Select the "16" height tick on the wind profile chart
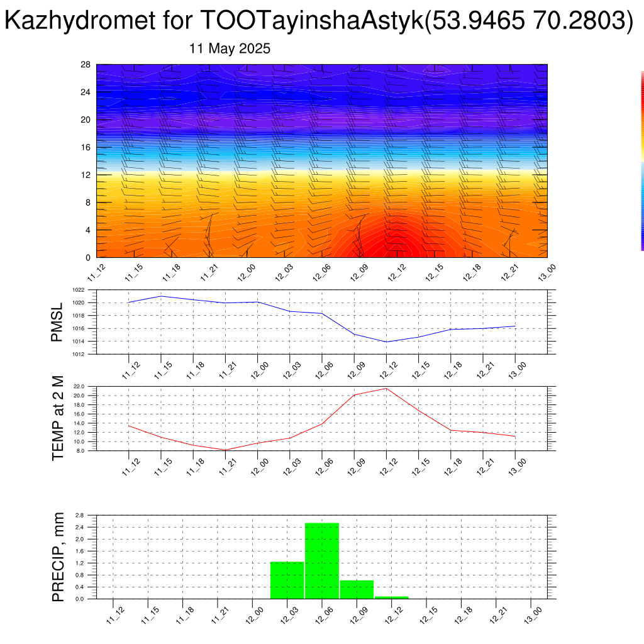Screen dimensions: 644x644 click(x=86, y=147)
